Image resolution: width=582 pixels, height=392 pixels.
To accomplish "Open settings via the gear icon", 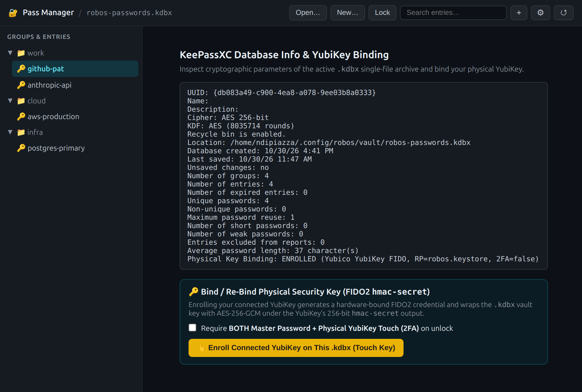I will [x=540, y=13].
